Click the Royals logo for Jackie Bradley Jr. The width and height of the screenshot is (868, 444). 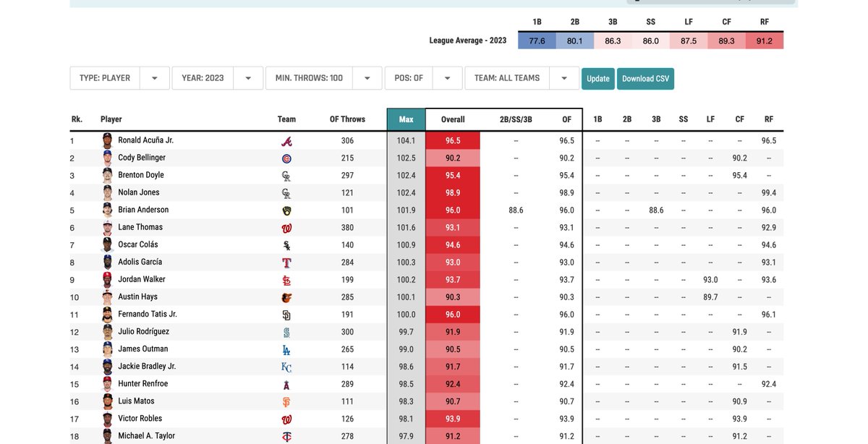(x=286, y=367)
